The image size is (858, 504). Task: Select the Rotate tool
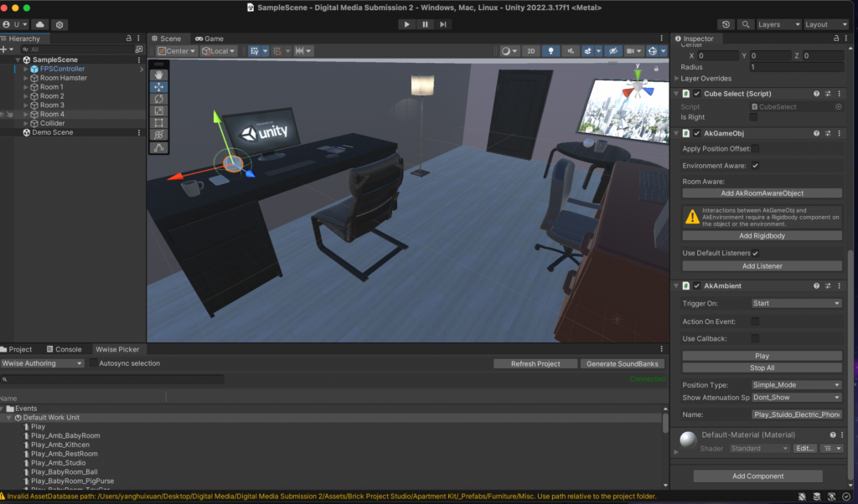click(159, 99)
